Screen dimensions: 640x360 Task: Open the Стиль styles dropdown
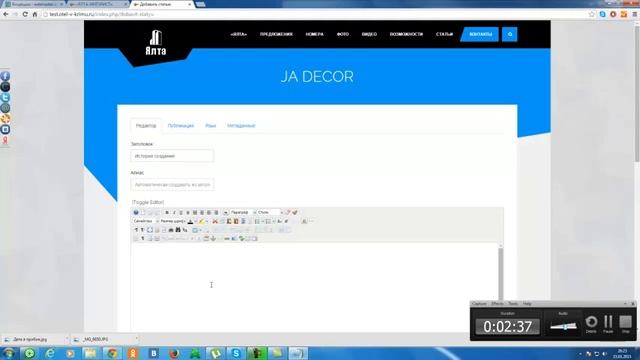tap(270, 212)
